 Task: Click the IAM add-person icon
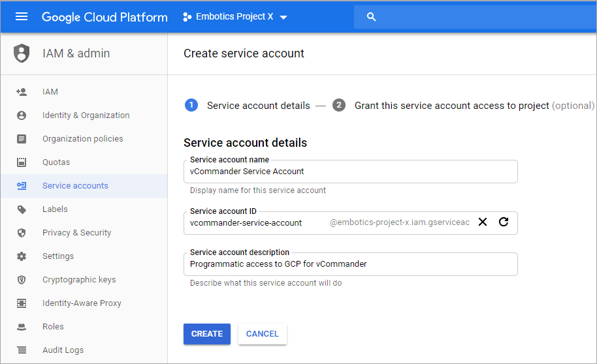pyautogui.click(x=22, y=92)
